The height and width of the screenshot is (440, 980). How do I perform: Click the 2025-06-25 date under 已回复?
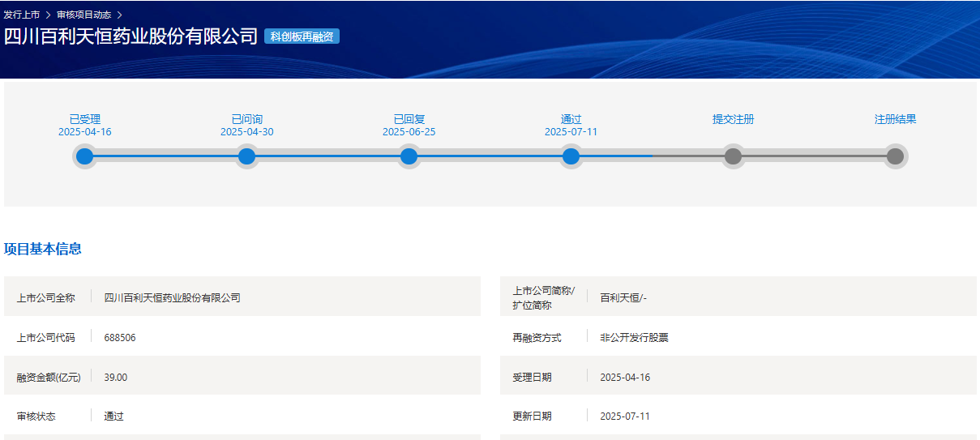409,132
